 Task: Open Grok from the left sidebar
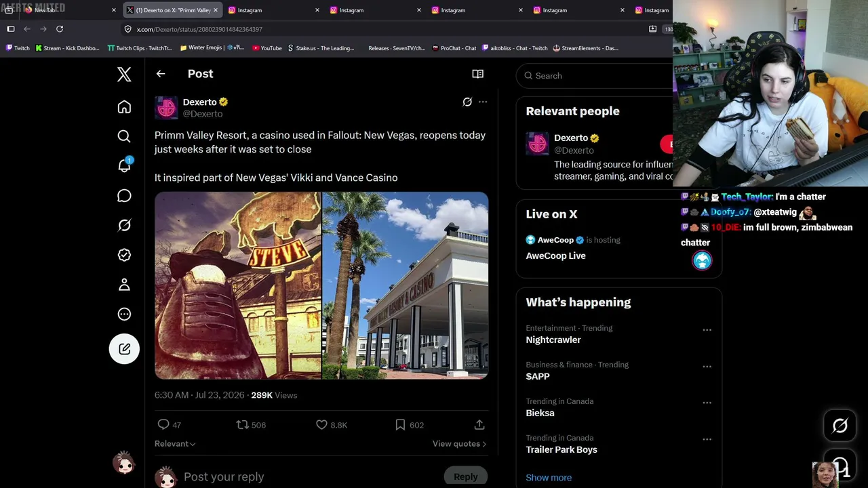124,225
